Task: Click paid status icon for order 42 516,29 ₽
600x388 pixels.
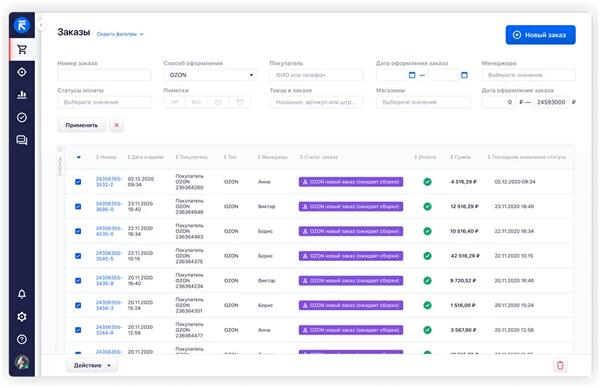Action: click(x=427, y=256)
